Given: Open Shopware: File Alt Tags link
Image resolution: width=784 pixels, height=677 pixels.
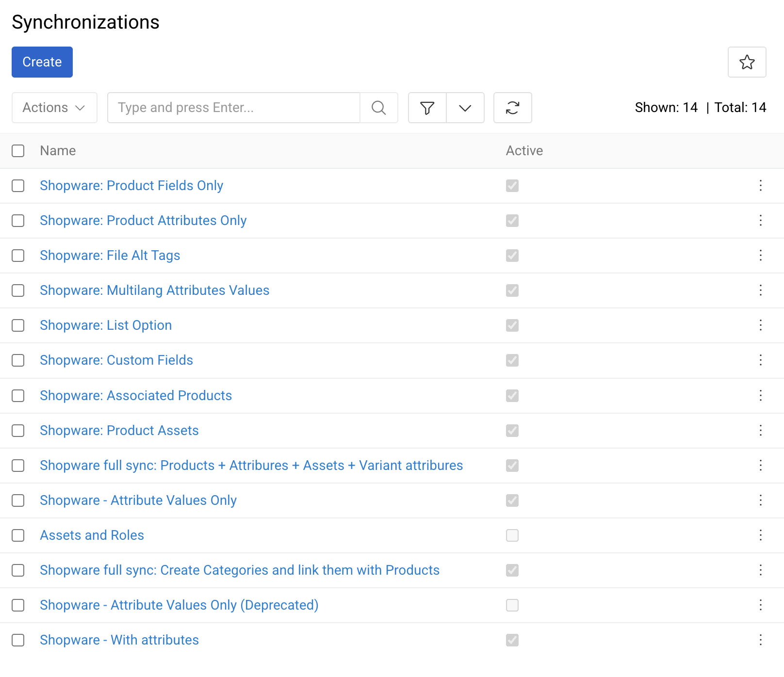Looking at the screenshot, I should (110, 256).
